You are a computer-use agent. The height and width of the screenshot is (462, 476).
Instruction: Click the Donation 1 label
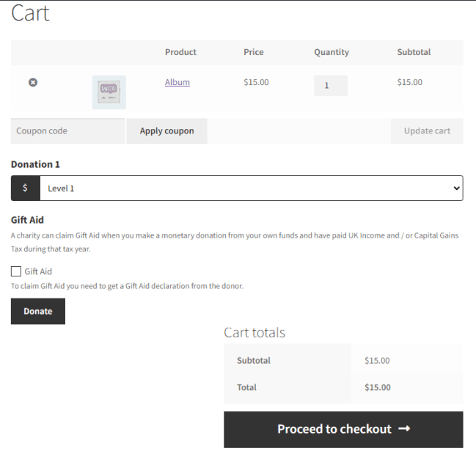[x=35, y=164]
